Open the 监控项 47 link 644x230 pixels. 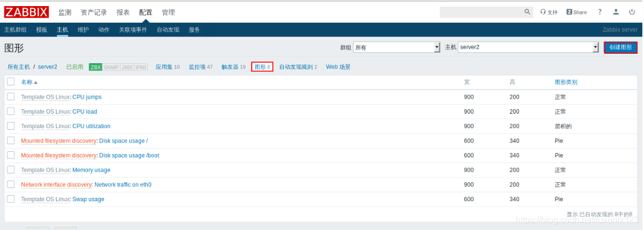pos(200,67)
